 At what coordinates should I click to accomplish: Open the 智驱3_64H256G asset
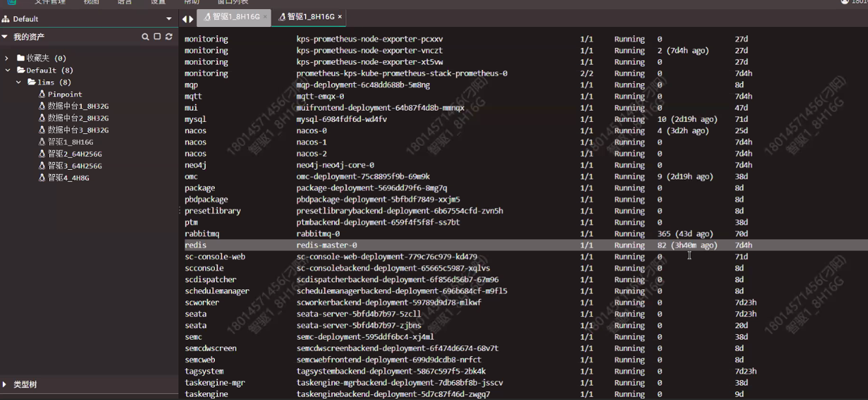pos(74,166)
